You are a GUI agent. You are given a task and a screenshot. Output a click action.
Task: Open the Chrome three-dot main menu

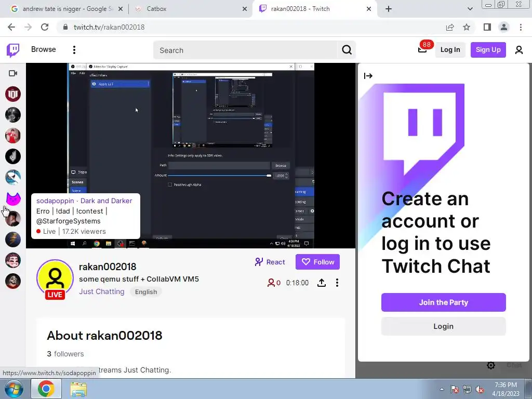pos(521,27)
